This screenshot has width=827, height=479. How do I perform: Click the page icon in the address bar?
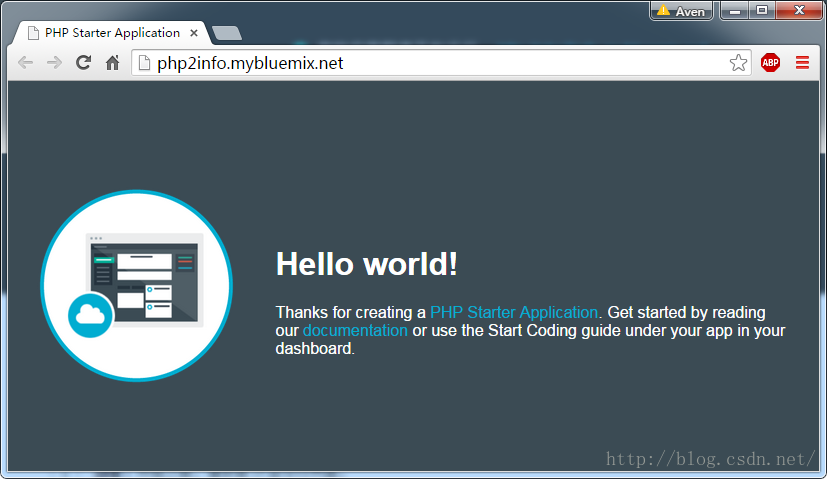point(144,63)
